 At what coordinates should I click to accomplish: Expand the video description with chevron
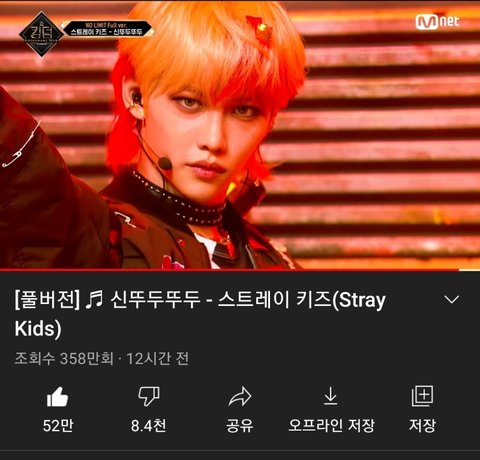pos(452,299)
